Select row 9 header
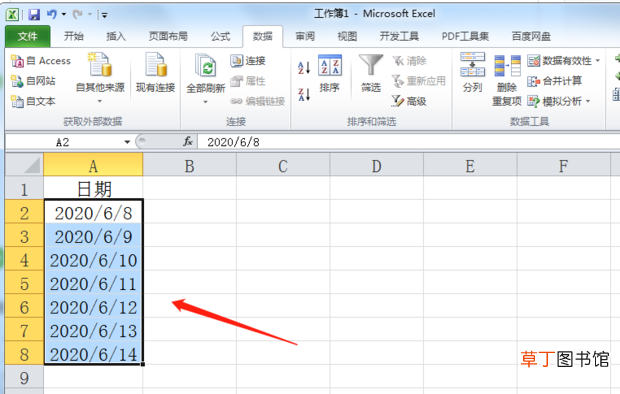Screen dimensions: 620x394 coord(24,377)
